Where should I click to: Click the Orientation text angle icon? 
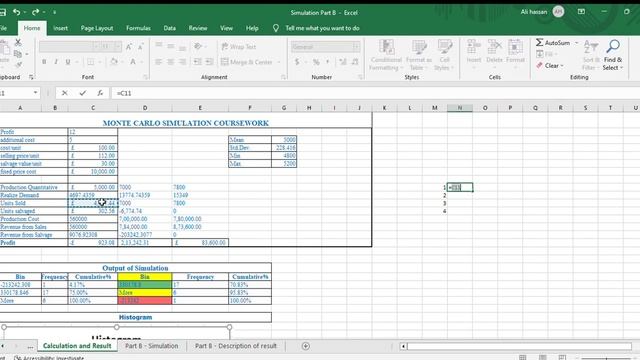pyautogui.click(x=198, y=47)
